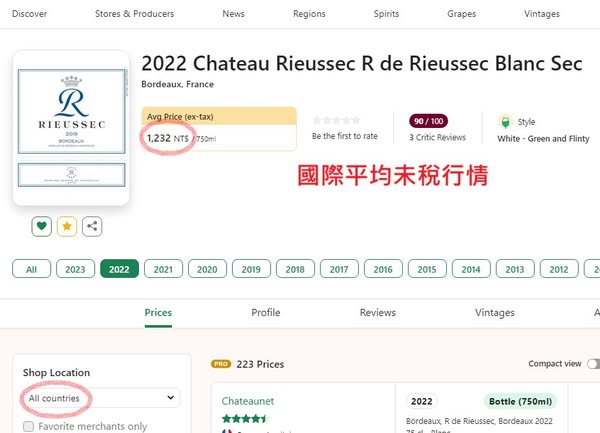The image size is (600, 433).
Task: Open the Discover menu
Action: pyautogui.click(x=29, y=14)
